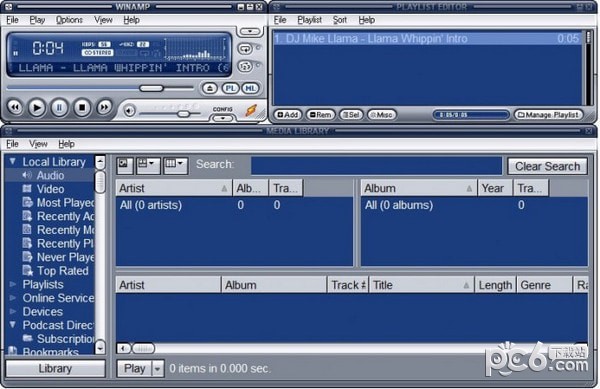
Task: Select Video in Local Library
Action: pos(50,189)
